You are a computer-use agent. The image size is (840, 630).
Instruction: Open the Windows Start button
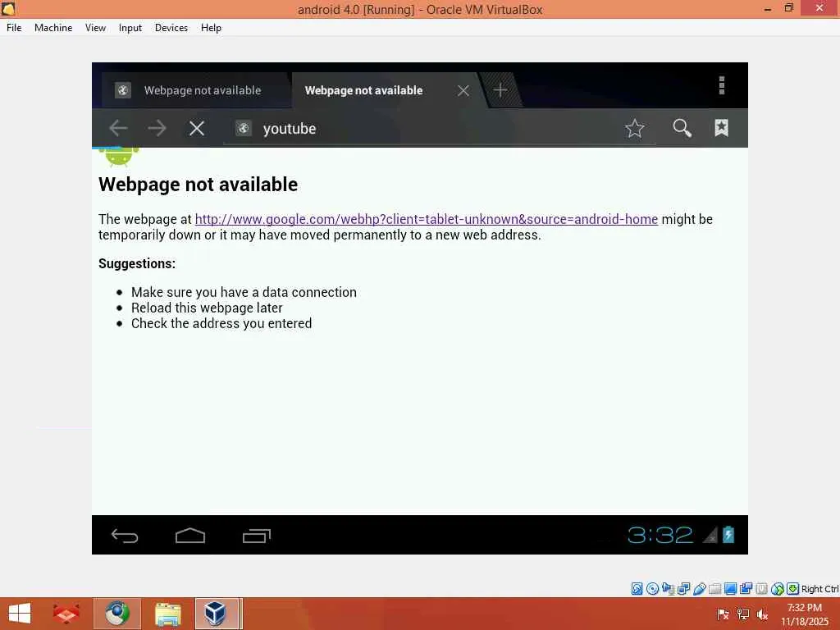[20, 614]
